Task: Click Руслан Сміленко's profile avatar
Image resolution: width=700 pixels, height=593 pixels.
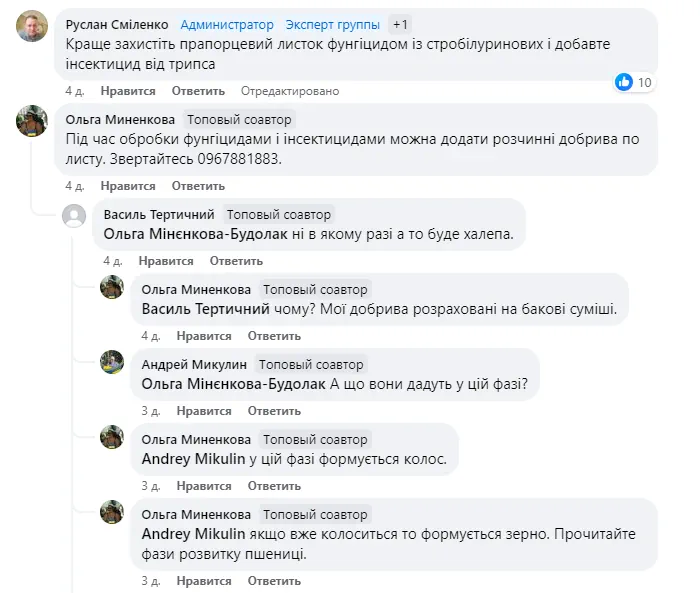Action: 33,26
